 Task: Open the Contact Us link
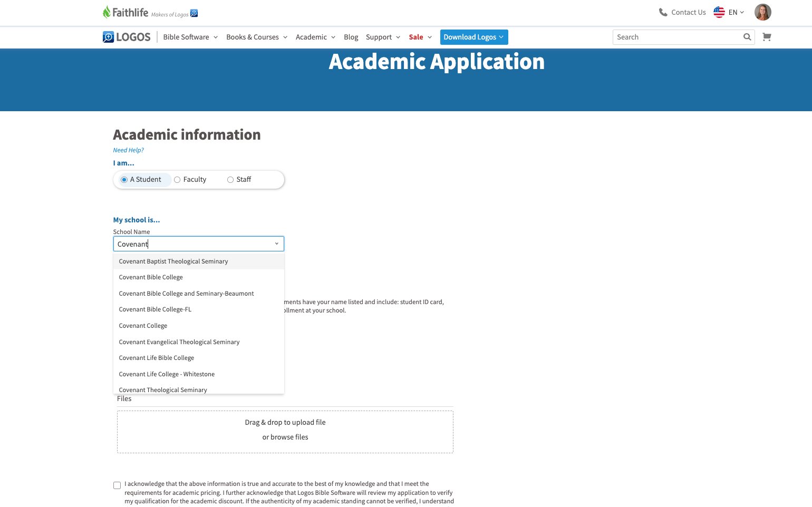coord(688,12)
